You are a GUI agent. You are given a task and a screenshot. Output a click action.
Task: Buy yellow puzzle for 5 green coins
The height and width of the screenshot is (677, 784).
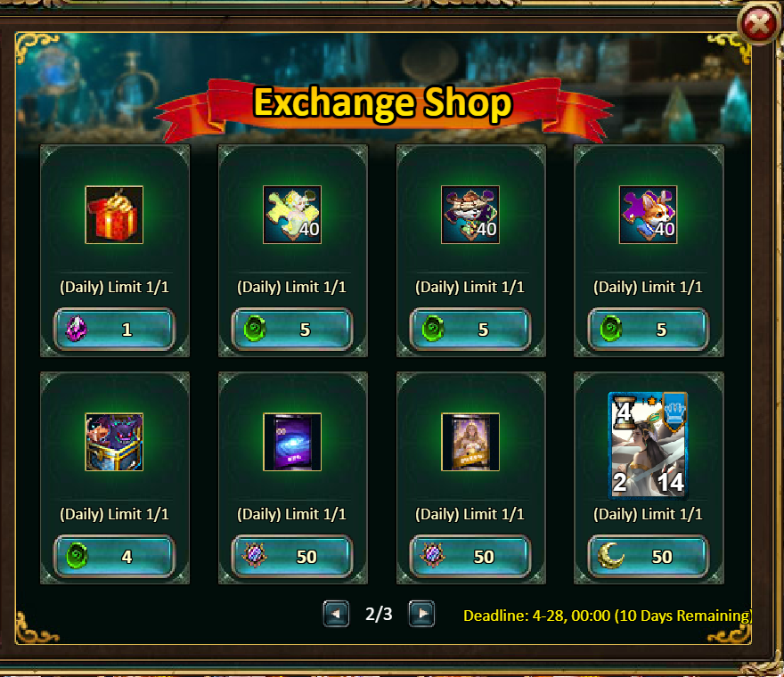(x=292, y=329)
